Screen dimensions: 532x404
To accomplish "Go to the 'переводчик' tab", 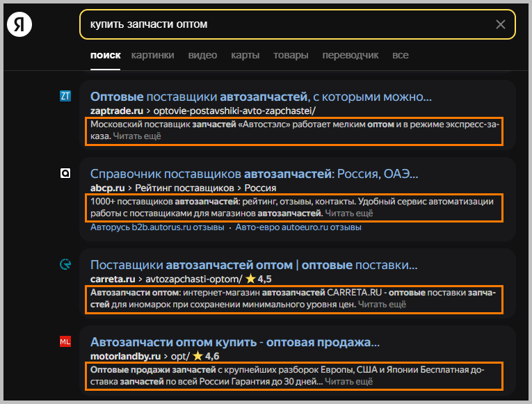I will coord(350,55).
